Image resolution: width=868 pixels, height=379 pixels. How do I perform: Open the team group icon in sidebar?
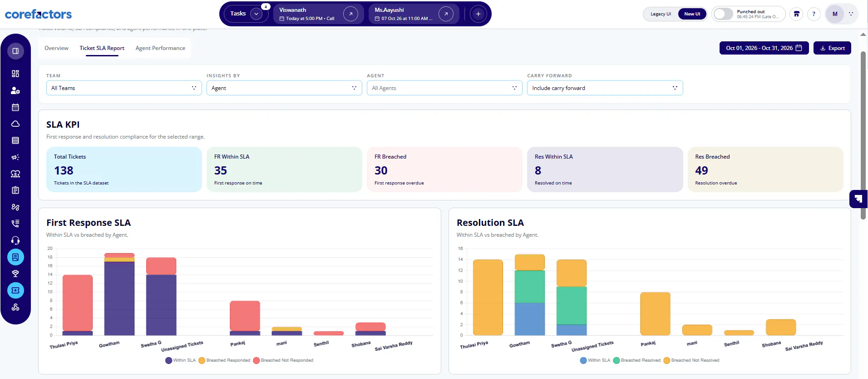tap(15, 174)
